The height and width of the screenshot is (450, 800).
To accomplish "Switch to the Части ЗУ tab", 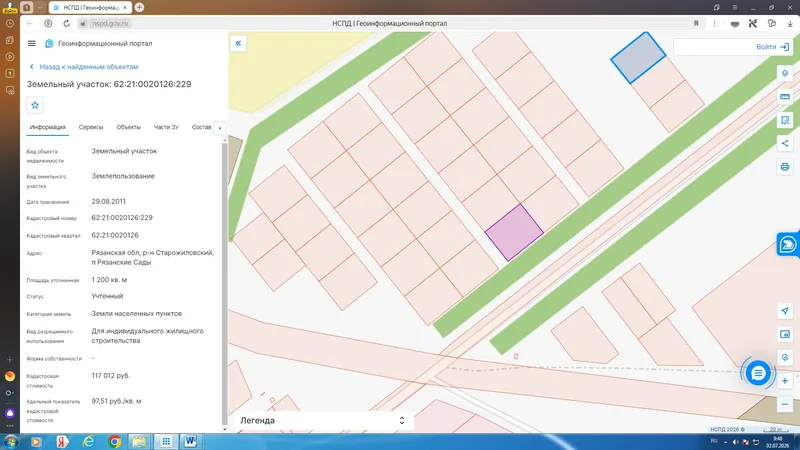I will pyautogui.click(x=166, y=127).
